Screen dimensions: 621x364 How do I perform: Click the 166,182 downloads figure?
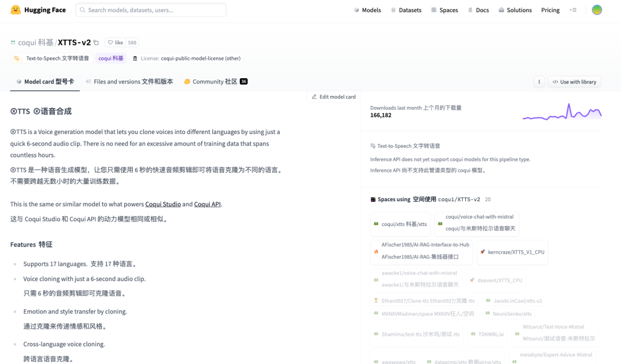(381, 115)
